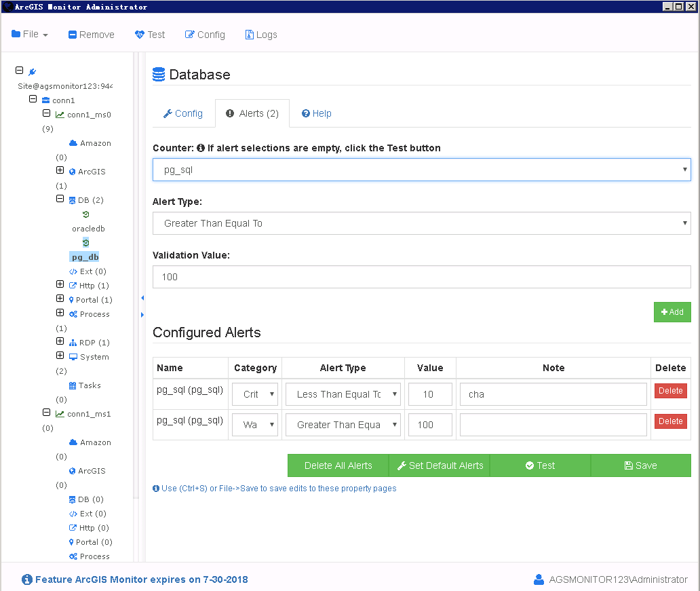This screenshot has height=591, width=700.
Task: Select the conn1_ms1 monitor node
Action: [89, 414]
